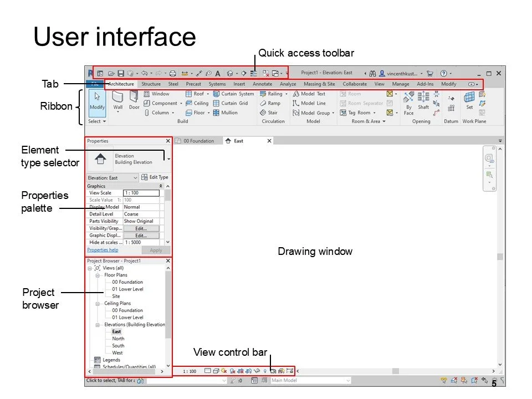This screenshot has height=399, width=532.
Task: Select the Curtain Grid tool
Action: click(231, 103)
